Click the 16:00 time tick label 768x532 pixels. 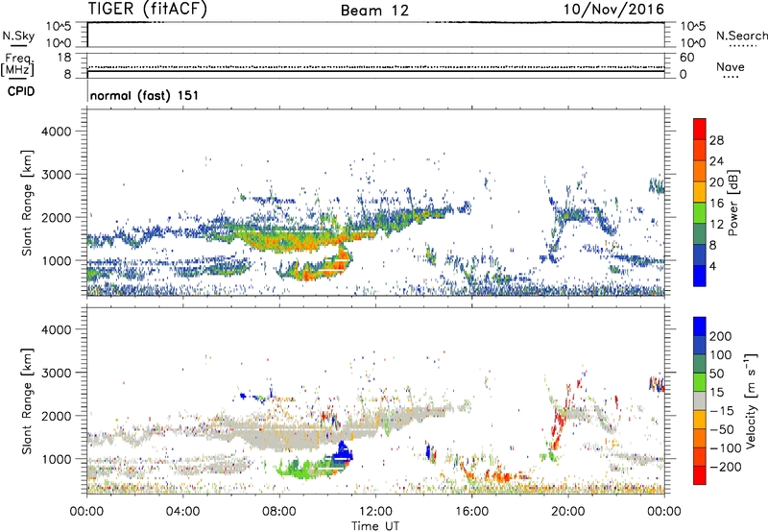[471, 512]
